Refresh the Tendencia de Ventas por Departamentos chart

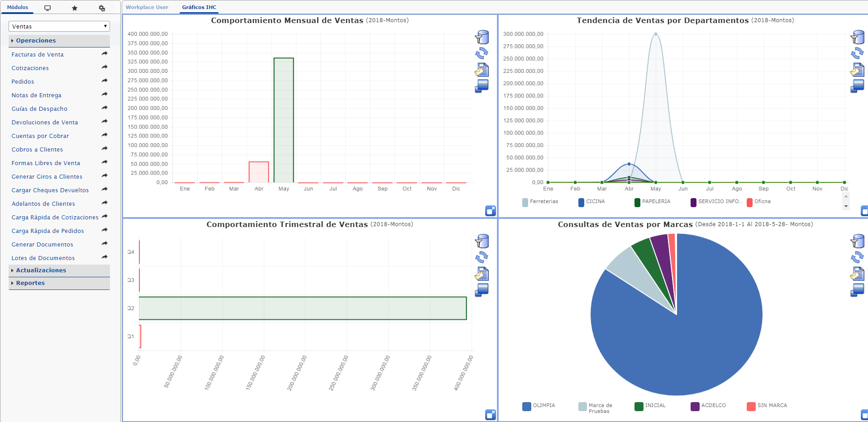pyautogui.click(x=857, y=53)
